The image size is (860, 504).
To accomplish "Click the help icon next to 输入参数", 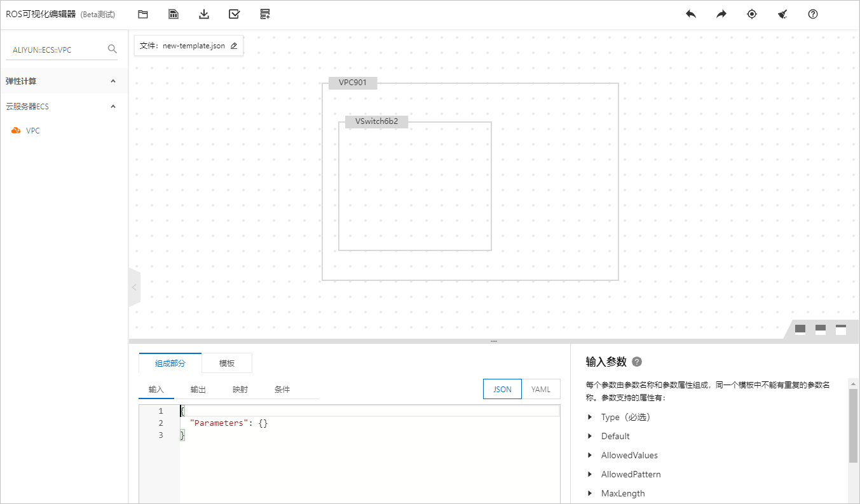I will tap(637, 362).
